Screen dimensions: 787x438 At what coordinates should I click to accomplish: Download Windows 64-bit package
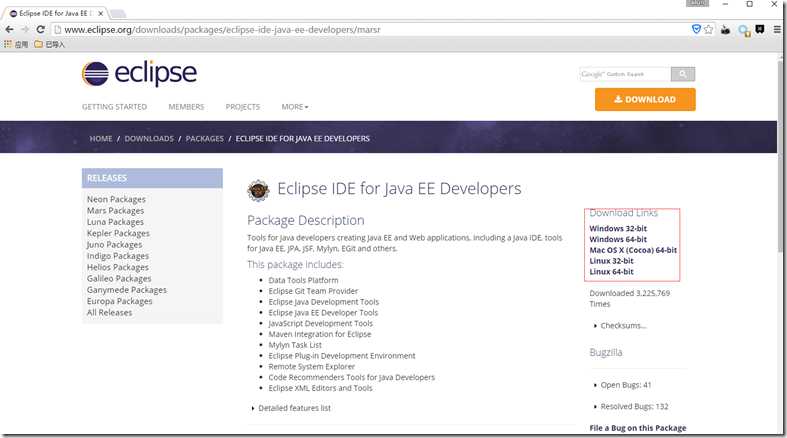pos(618,239)
